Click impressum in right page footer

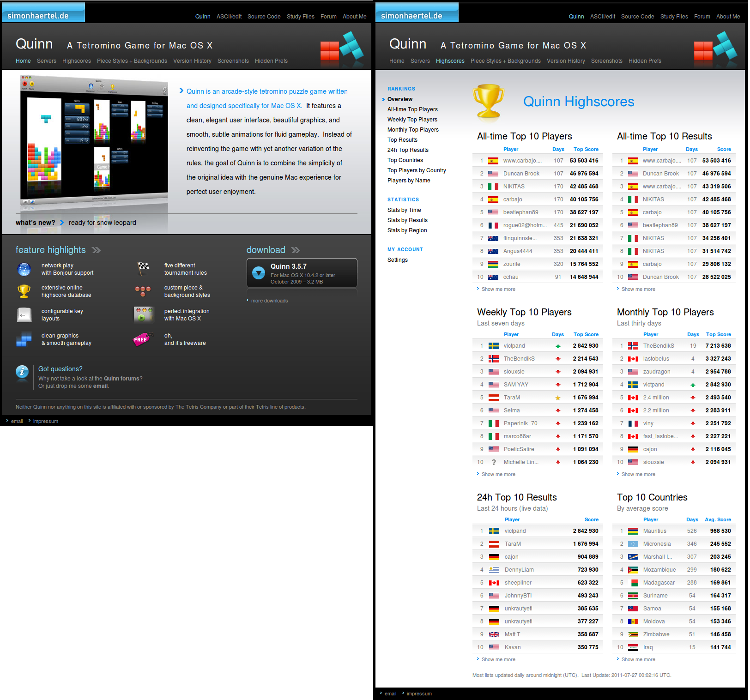(419, 694)
